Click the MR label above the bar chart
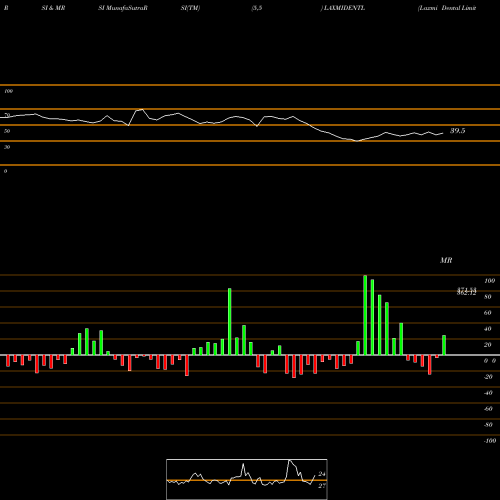Image resolution: width=500 pixels, height=500 pixels. [446, 260]
